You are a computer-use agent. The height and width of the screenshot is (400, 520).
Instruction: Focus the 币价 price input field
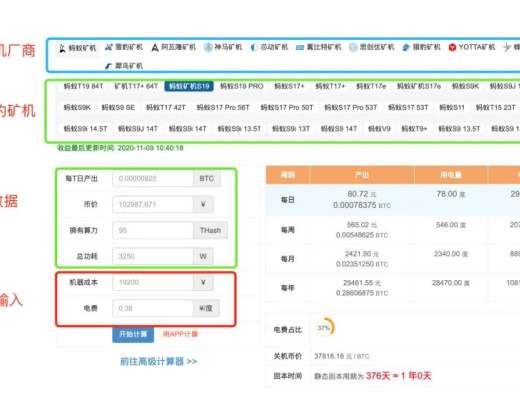click(x=153, y=204)
